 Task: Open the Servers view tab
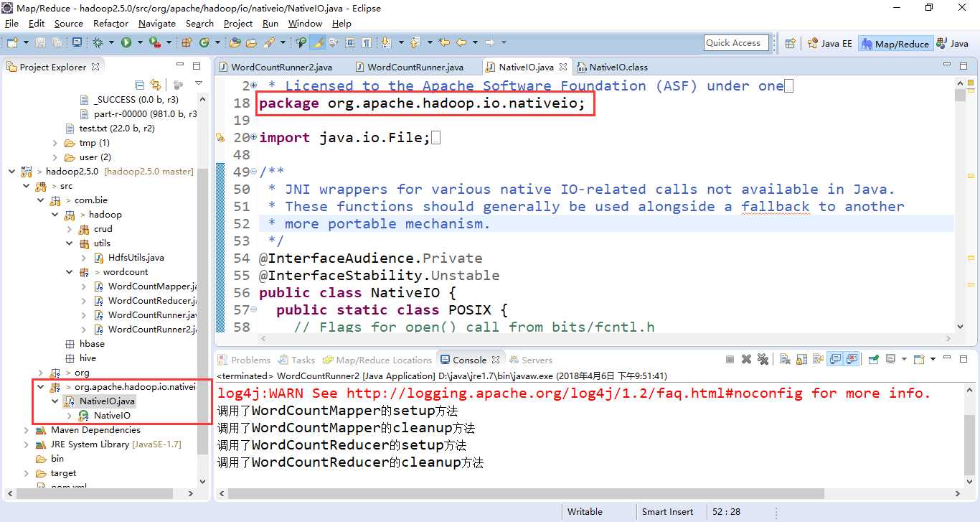pyautogui.click(x=531, y=360)
